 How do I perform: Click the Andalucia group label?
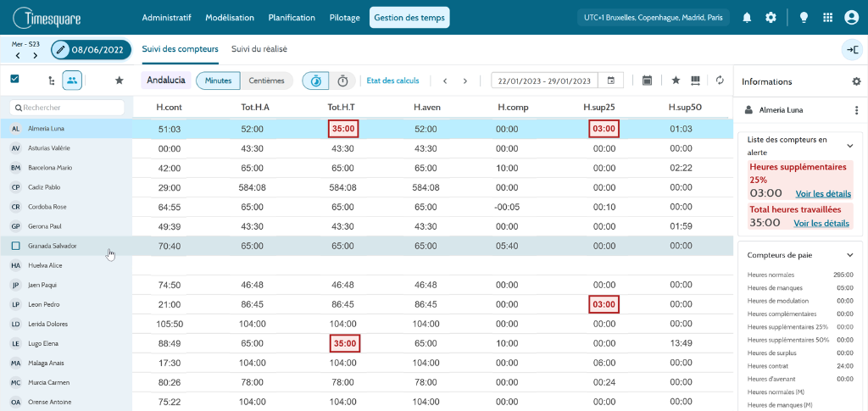click(x=166, y=81)
